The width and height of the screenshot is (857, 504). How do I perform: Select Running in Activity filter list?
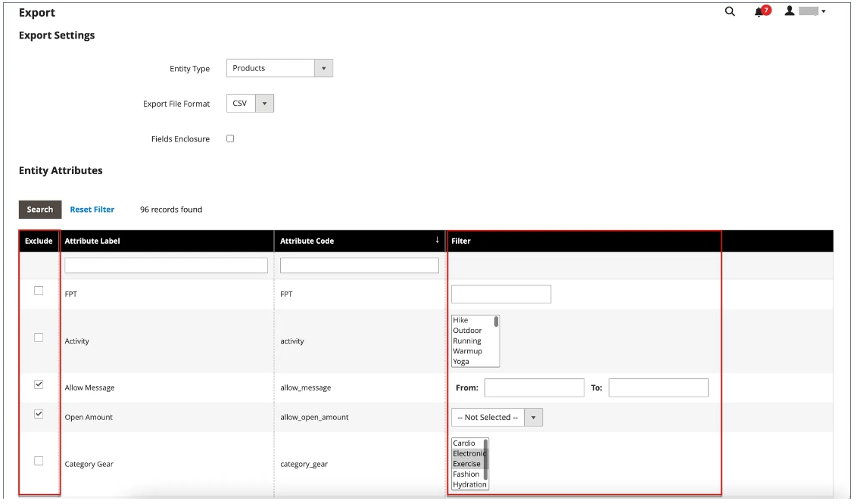pyautogui.click(x=467, y=341)
